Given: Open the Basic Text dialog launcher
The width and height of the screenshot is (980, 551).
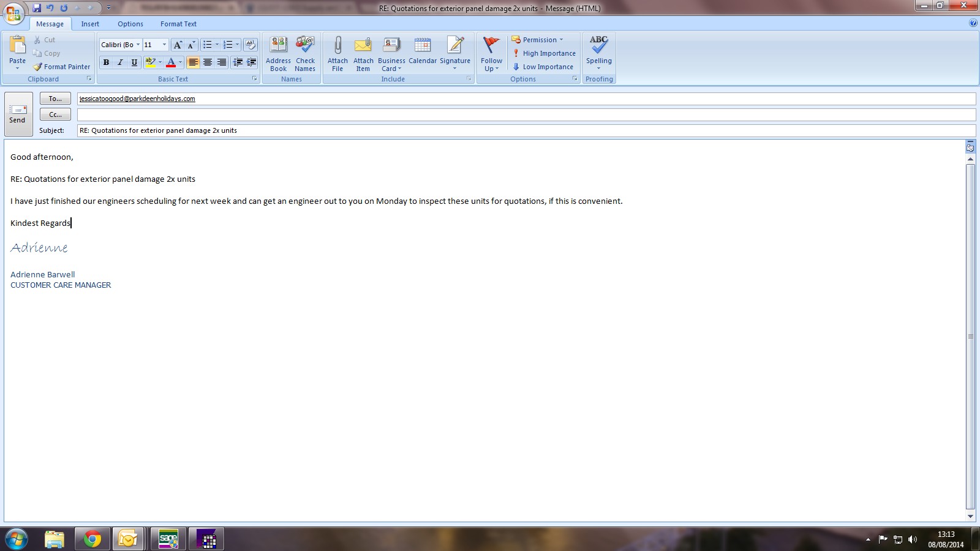Looking at the screenshot, I should (x=255, y=79).
